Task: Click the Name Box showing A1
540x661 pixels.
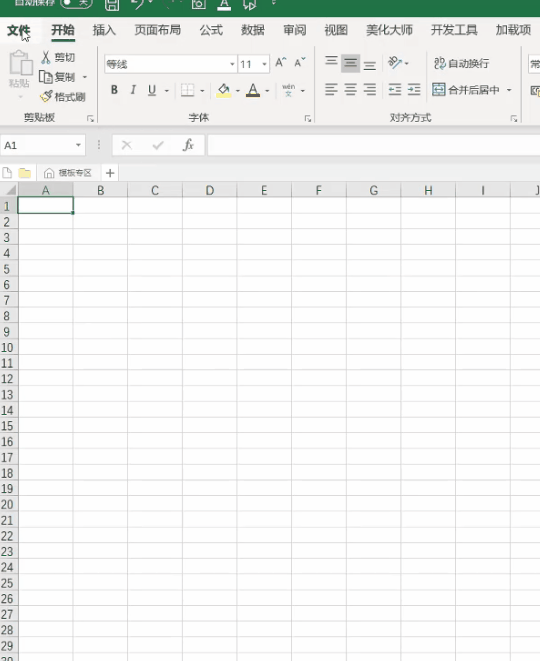Action: 37,145
